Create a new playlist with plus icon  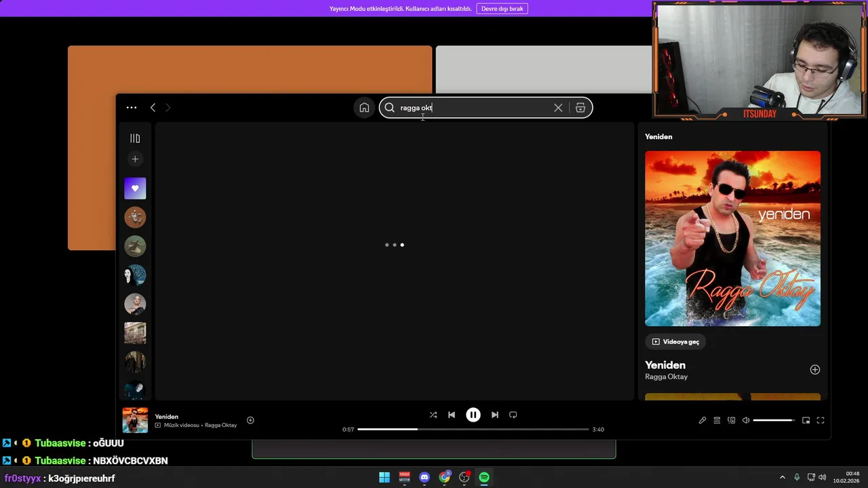click(x=135, y=159)
